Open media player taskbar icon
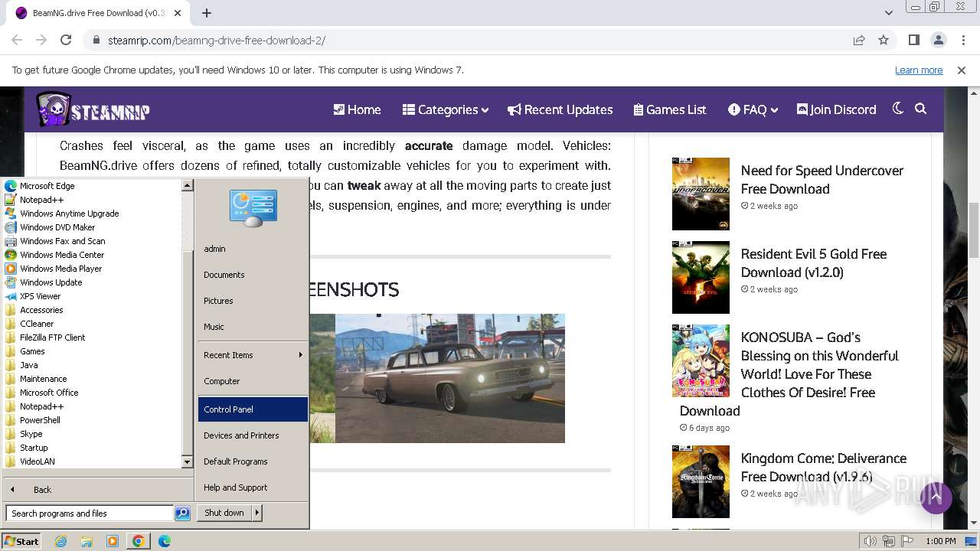 [113, 541]
